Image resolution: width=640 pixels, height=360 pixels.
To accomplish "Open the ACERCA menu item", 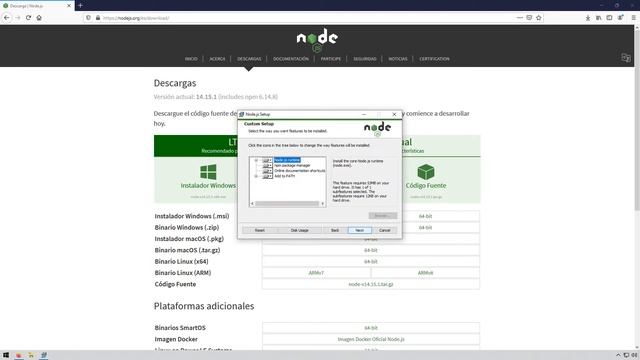I will tap(217, 59).
